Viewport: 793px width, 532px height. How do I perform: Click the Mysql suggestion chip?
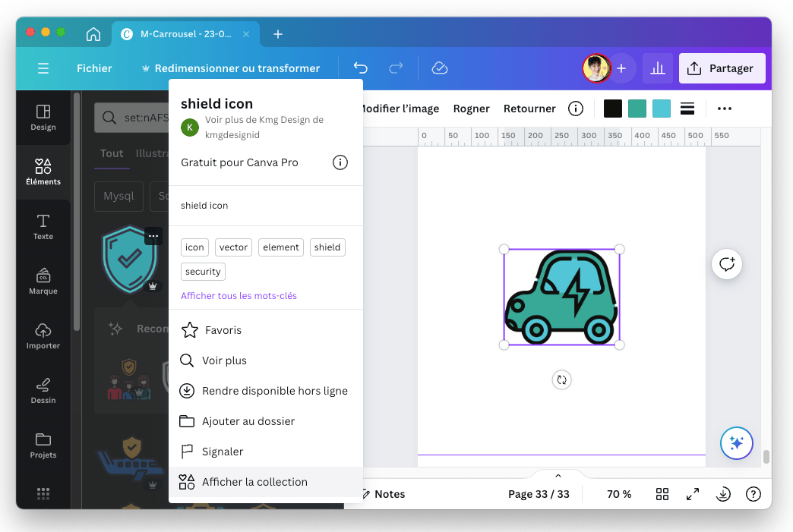click(x=118, y=196)
